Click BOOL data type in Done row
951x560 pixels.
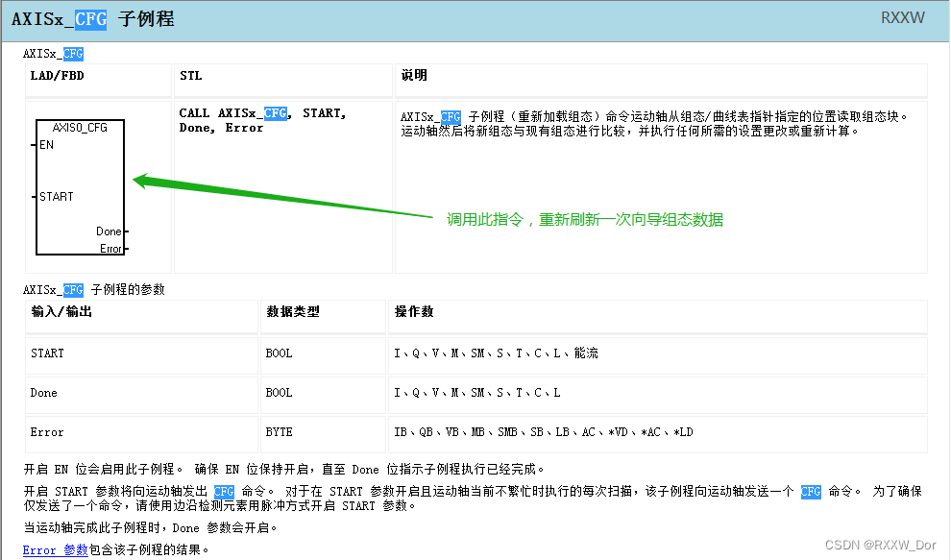[x=279, y=393]
